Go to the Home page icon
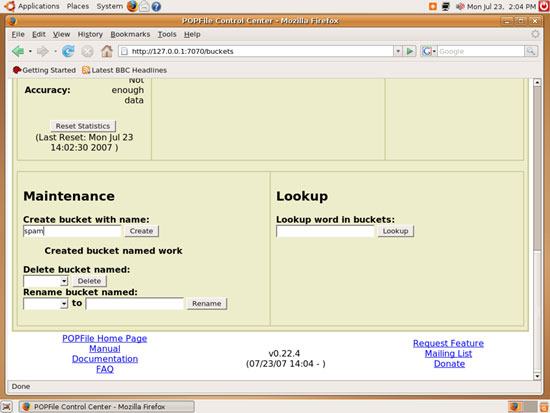Screen dimensions: 550x413 [107, 51]
